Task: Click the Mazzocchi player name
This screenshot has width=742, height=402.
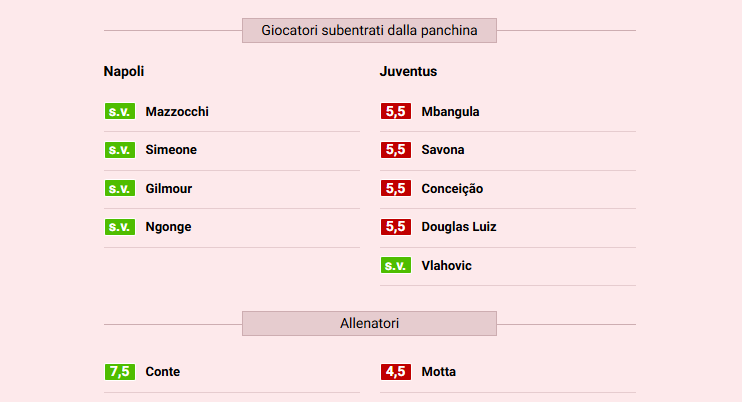Action: (x=177, y=112)
